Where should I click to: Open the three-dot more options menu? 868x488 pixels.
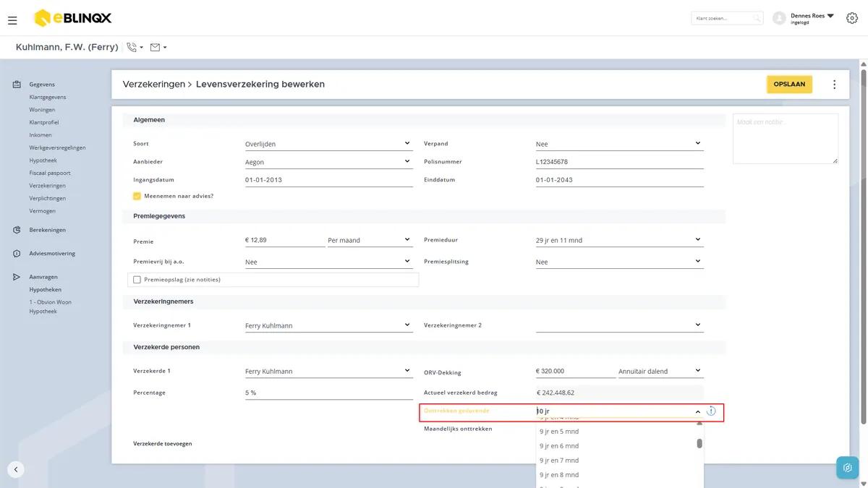[x=834, y=85]
